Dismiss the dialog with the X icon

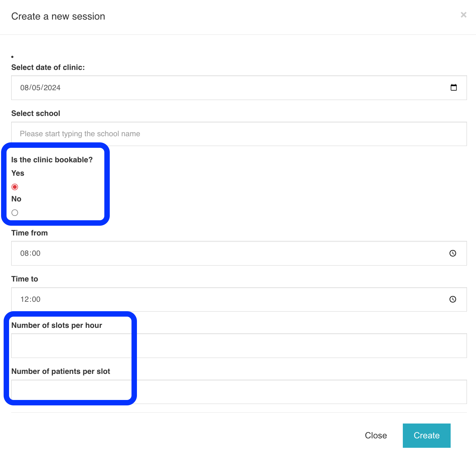pyautogui.click(x=463, y=15)
